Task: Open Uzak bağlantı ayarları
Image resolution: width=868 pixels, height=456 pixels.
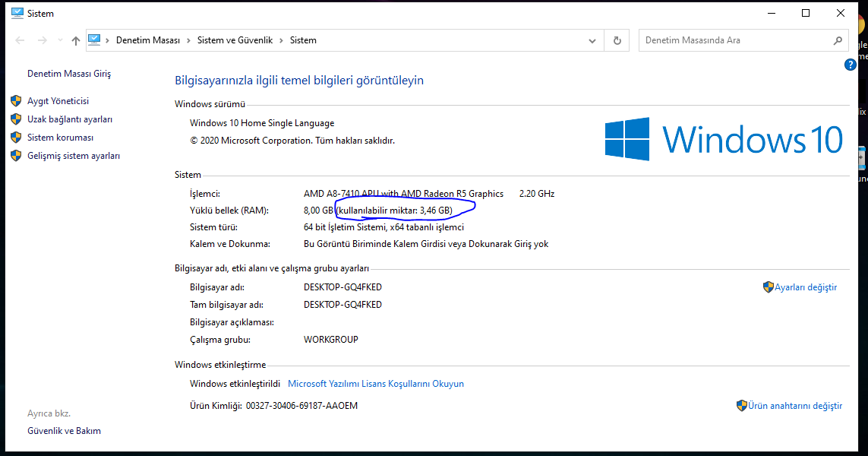Action: pos(70,119)
